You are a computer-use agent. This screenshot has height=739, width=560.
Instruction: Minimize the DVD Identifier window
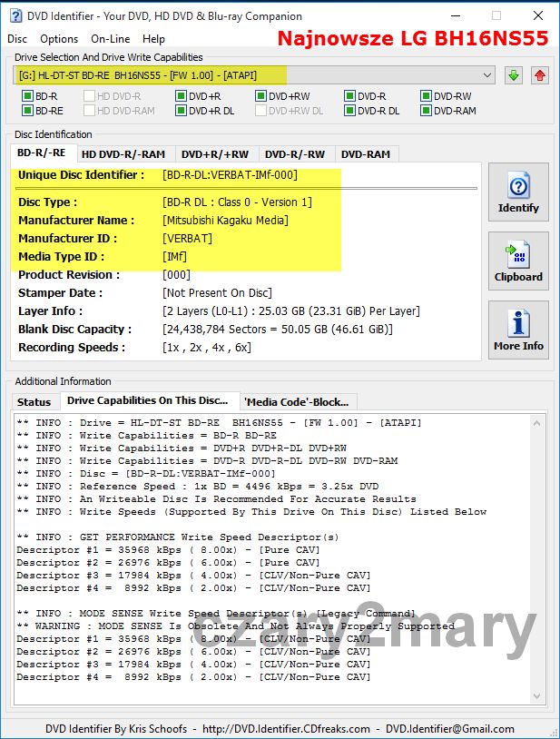[456, 15]
